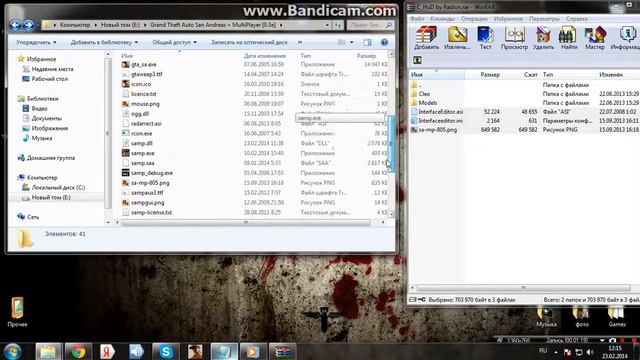The width and height of the screenshot is (640, 360).
Task: Open the Добавить в библиотеку dropdown
Action: tap(104, 42)
